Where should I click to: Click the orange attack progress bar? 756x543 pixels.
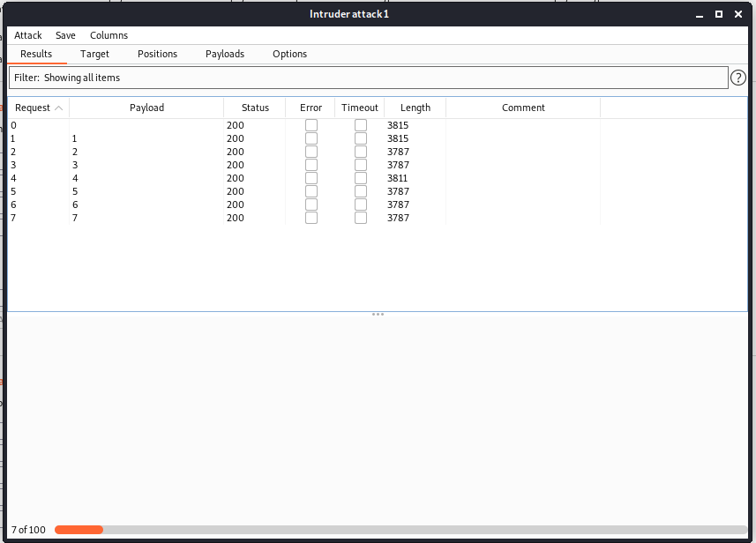point(79,530)
